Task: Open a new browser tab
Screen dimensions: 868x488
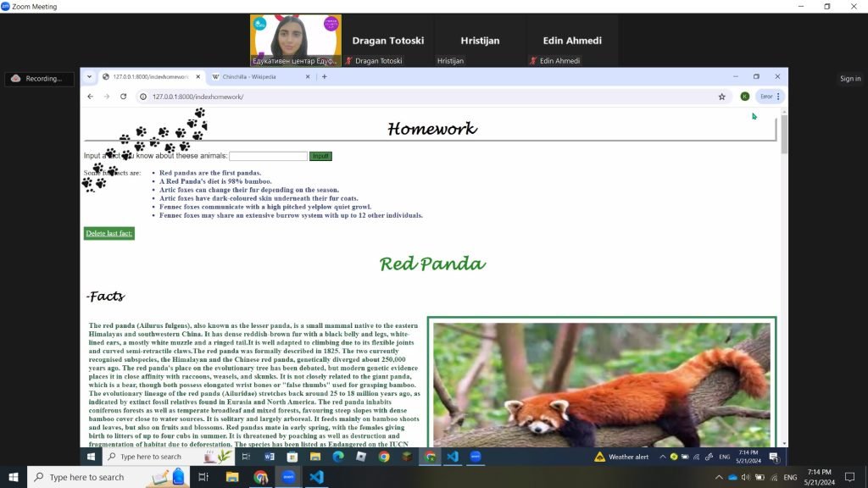Action: [324, 77]
